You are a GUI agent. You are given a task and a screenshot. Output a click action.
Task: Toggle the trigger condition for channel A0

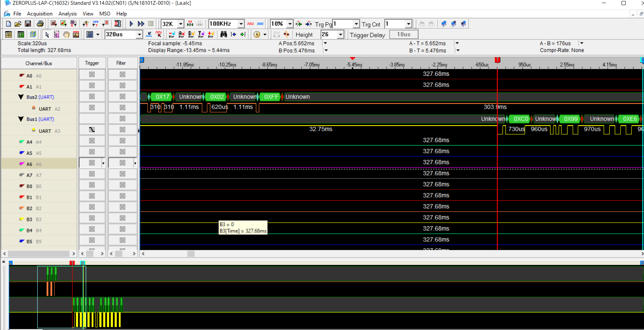[x=92, y=74]
